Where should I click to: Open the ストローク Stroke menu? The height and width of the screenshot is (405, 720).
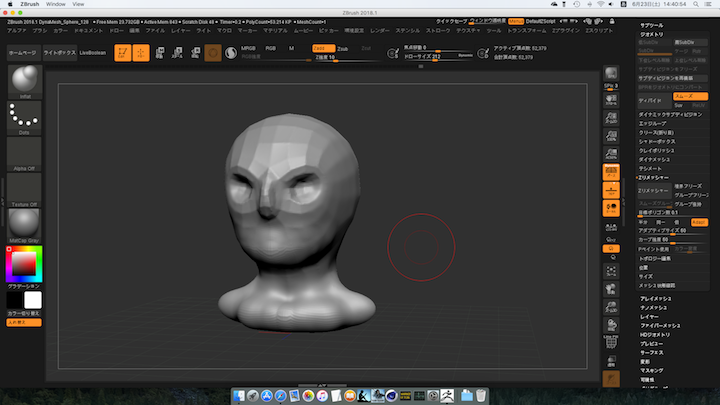[438, 31]
